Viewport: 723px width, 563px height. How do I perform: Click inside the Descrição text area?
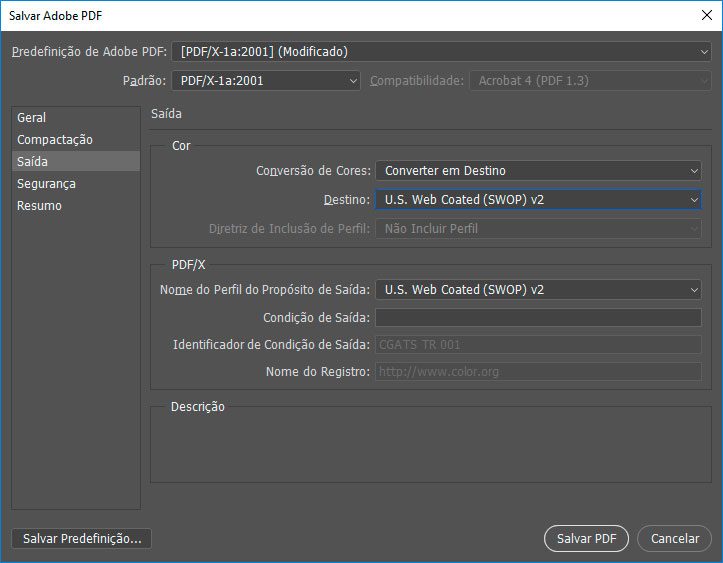point(426,450)
